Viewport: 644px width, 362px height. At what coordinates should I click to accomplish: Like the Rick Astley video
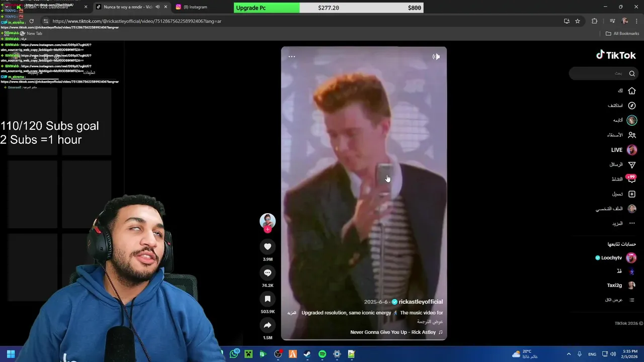point(268,246)
